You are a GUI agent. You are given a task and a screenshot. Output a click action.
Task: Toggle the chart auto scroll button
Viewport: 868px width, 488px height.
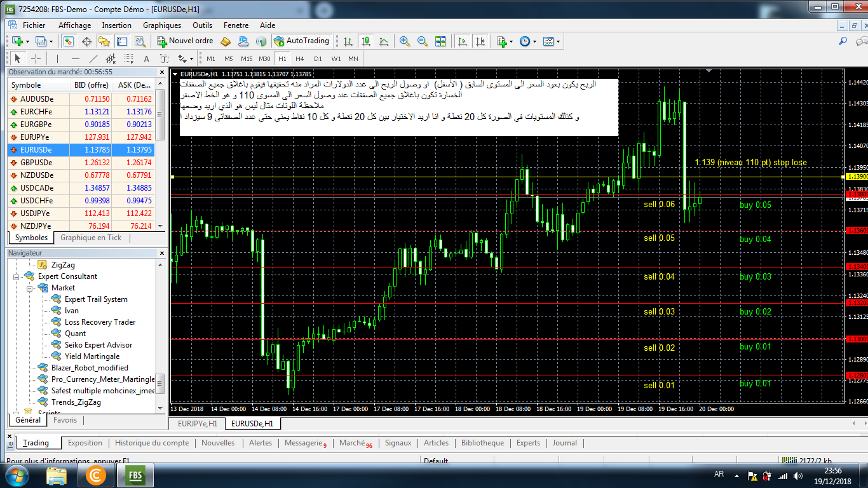tap(463, 41)
